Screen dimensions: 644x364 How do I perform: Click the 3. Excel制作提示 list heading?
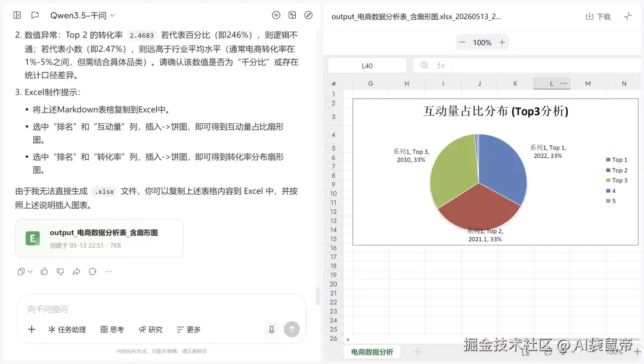(x=48, y=92)
